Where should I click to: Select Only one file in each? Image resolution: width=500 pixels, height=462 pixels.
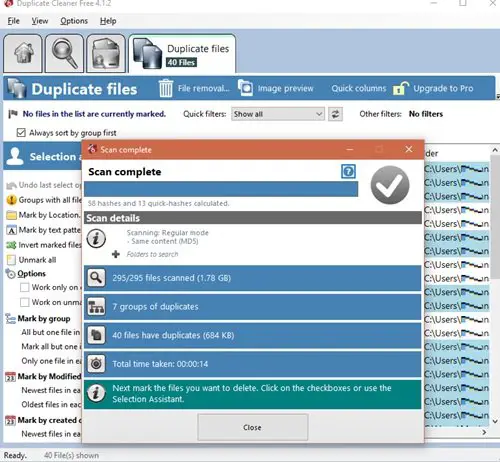(x=51, y=361)
